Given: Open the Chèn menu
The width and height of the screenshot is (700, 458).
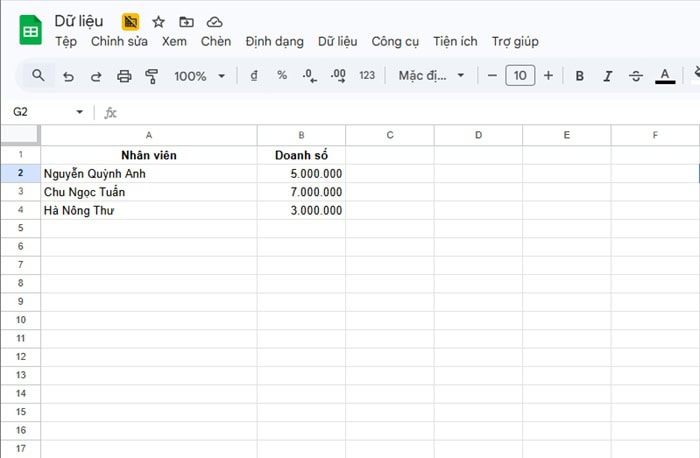Looking at the screenshot, I should pos(215,41).
